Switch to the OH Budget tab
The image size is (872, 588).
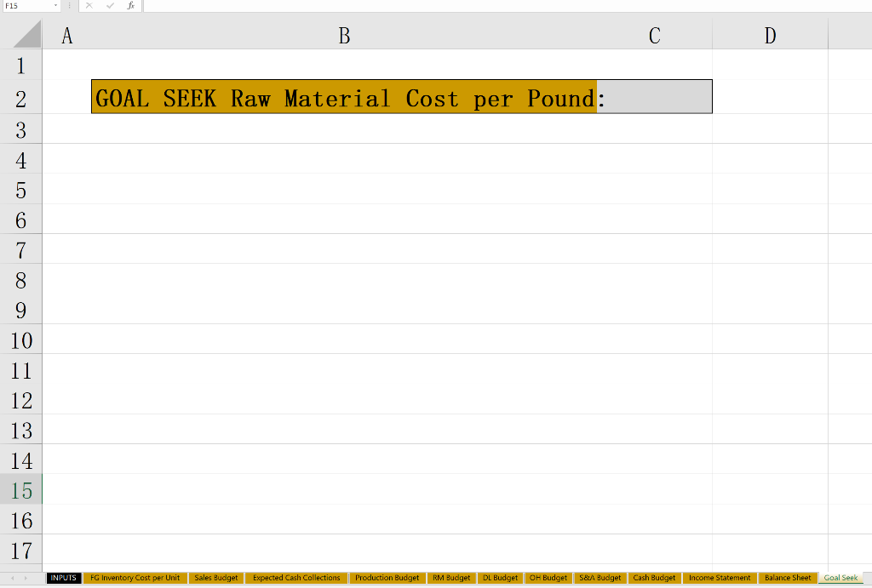pos(548,578)
